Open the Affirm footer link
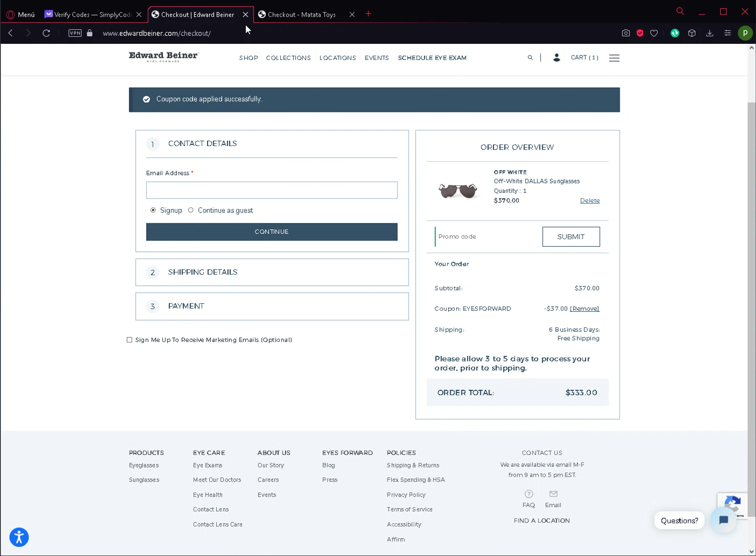 coord(396,539)
